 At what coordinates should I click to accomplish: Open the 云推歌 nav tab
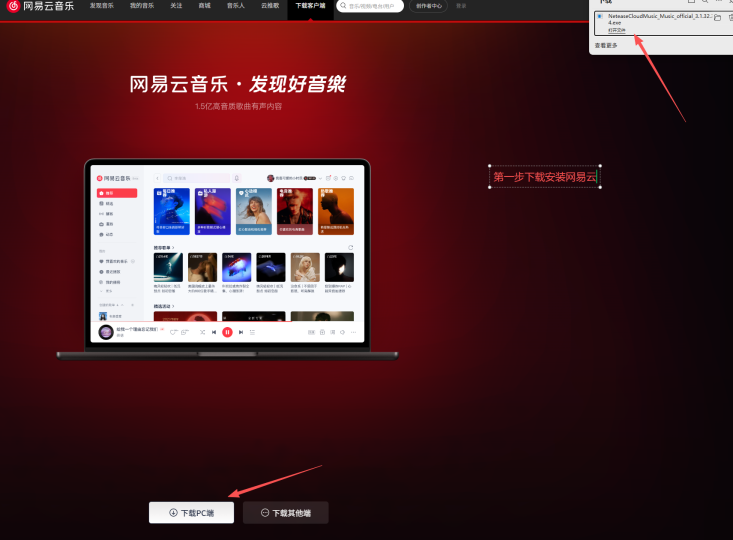[x=270, y=6]
